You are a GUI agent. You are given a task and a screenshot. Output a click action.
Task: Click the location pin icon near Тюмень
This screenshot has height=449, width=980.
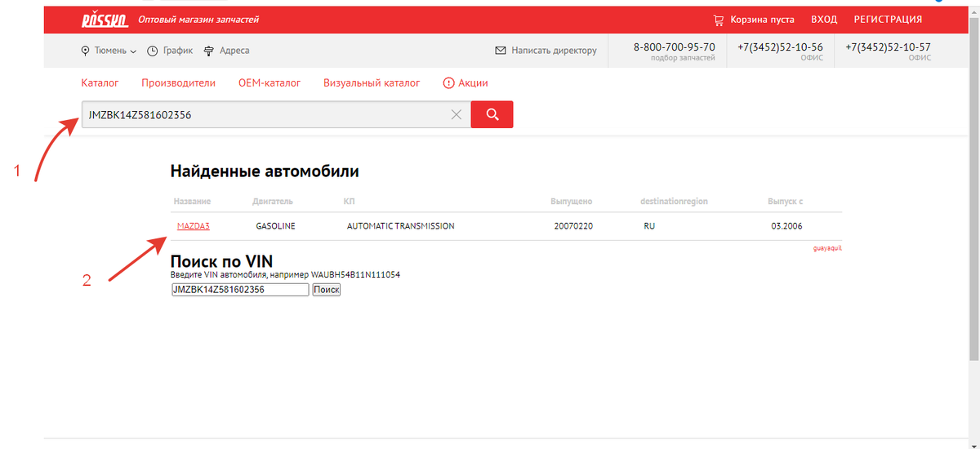click(86, 51)
